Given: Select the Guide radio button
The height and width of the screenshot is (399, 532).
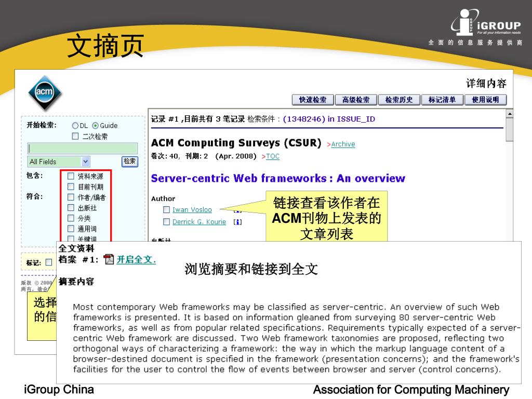Looking at the screenshot, I should [x=96, y=126].
